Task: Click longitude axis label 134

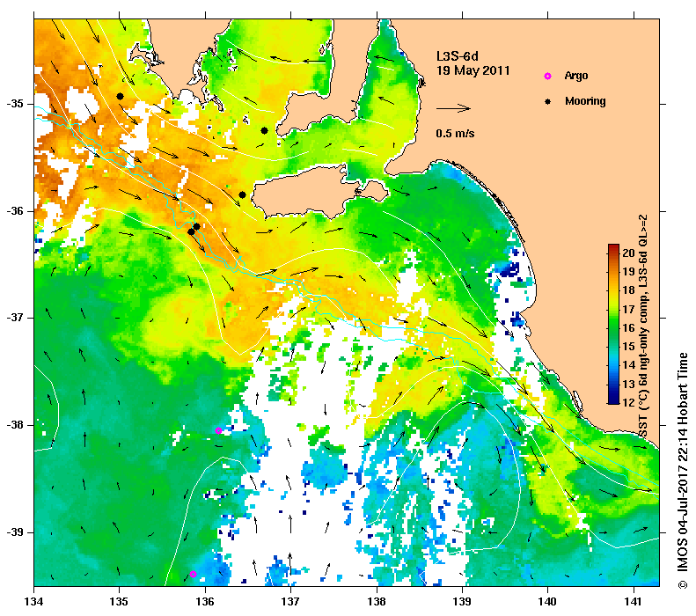Action: (x=34, y=602)
